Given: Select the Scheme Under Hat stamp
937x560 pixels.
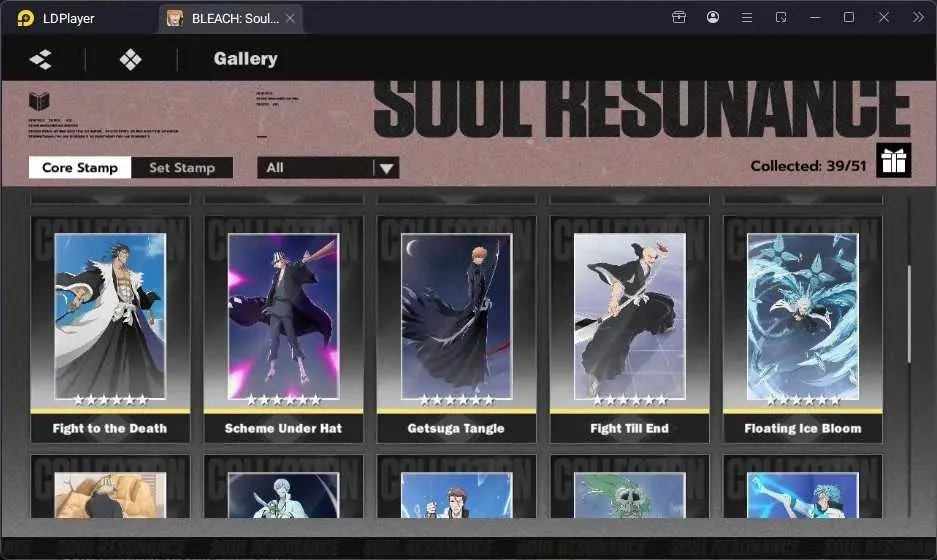Looking at the screenshot, I should pyautogui.click(x=283, y=329).
